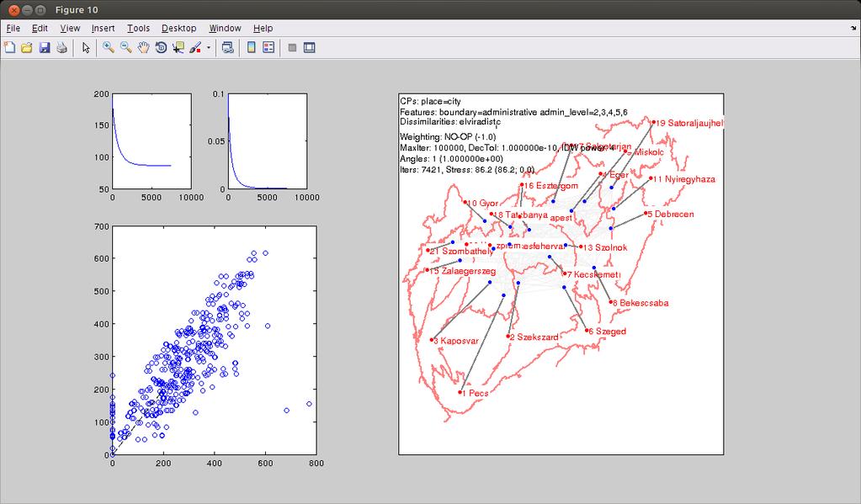
Task: Click the "3 Kaposvar" city label
Action: pyautogui.click(x=456, y=341)
